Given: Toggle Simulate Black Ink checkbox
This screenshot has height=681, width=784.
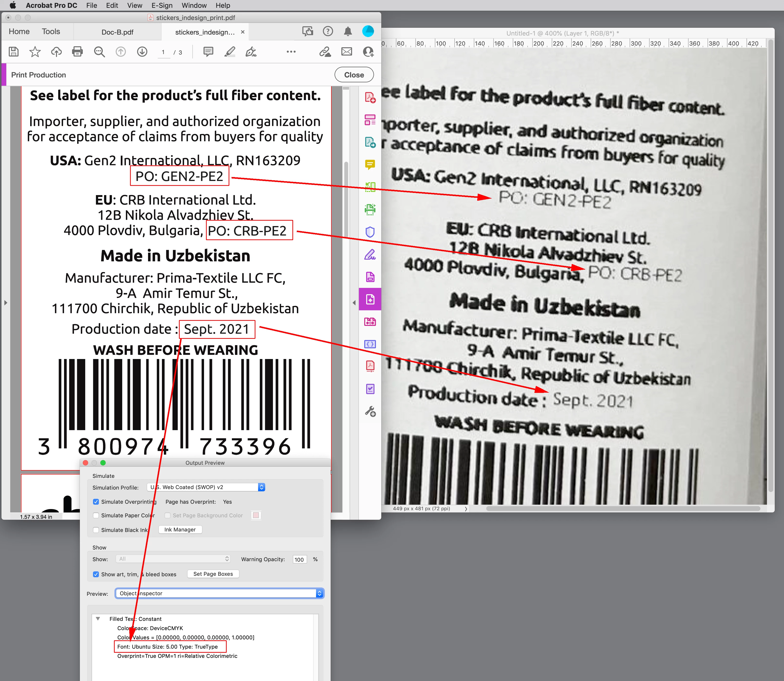Looking at the screenshot, I should tap(96, 530).
